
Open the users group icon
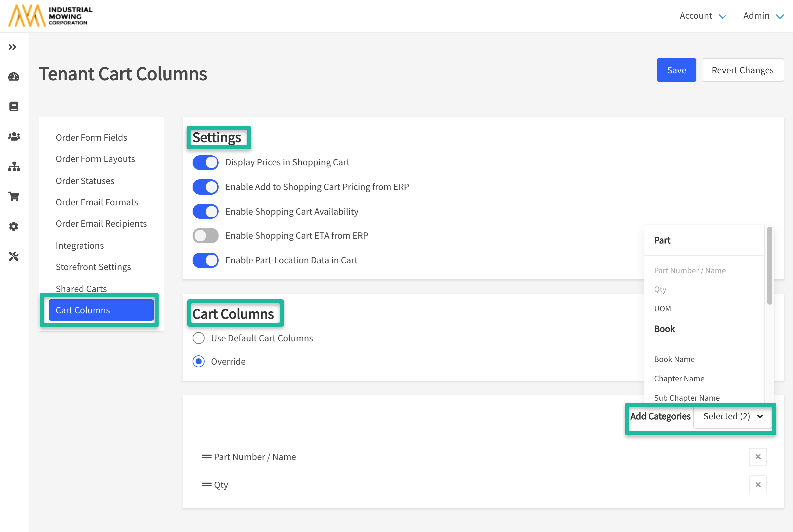14,136
